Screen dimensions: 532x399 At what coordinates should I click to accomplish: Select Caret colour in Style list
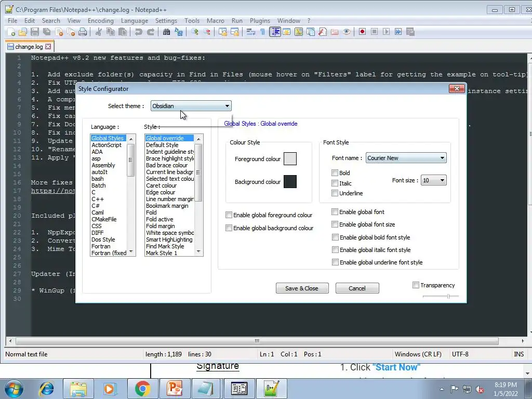162,185
